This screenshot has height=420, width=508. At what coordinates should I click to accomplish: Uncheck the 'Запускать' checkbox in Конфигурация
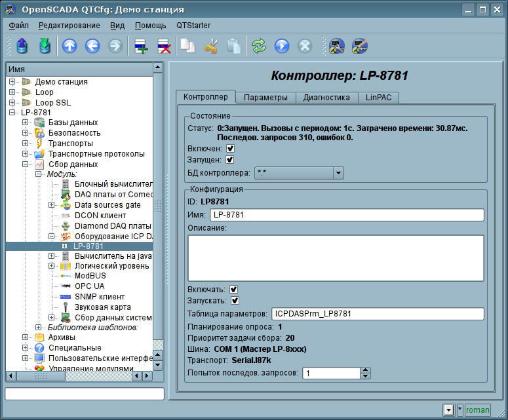[x=234, y=301]
